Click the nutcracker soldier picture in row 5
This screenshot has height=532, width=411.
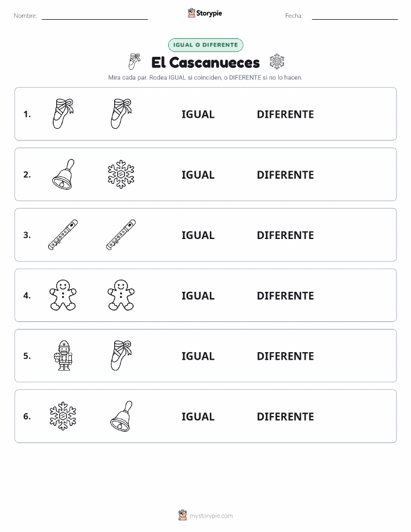tap(63, 356)
